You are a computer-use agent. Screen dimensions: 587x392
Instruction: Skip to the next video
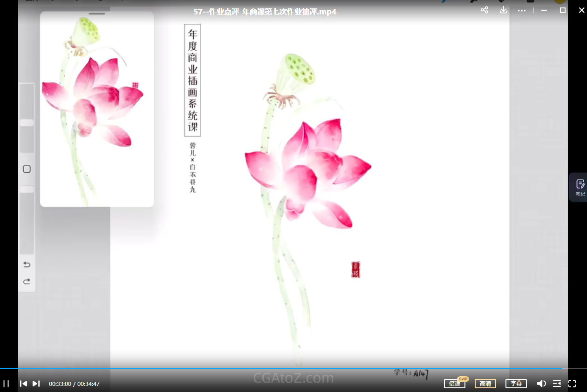[x=36, y=384]
